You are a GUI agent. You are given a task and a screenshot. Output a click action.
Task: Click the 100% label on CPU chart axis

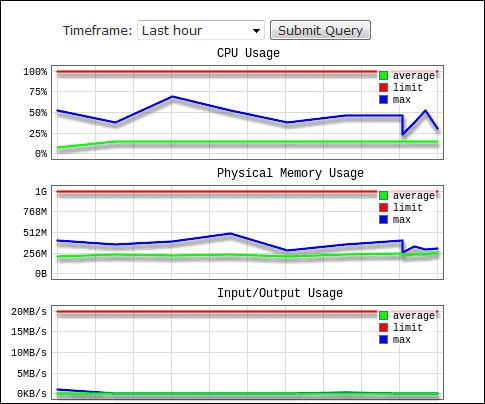tap(35, 72)
